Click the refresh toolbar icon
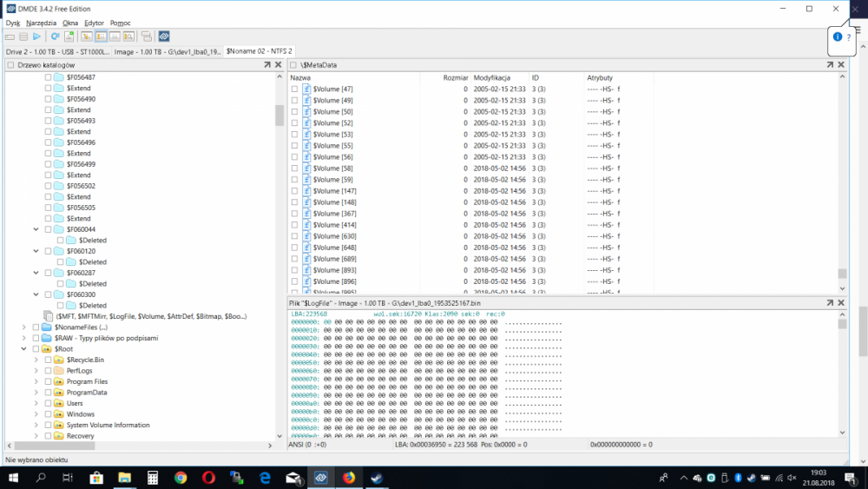Screen dimensions: 868x489 coord(56,36)
